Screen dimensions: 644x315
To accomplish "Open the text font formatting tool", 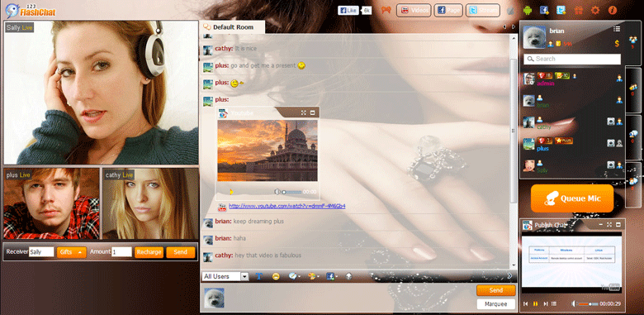I will click(x=258, y=276).
